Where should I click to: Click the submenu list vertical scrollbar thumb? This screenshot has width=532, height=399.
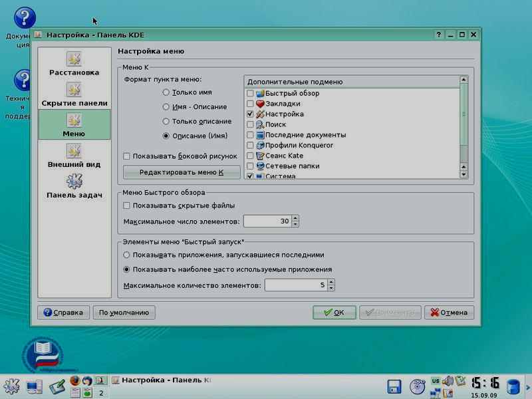464,114
